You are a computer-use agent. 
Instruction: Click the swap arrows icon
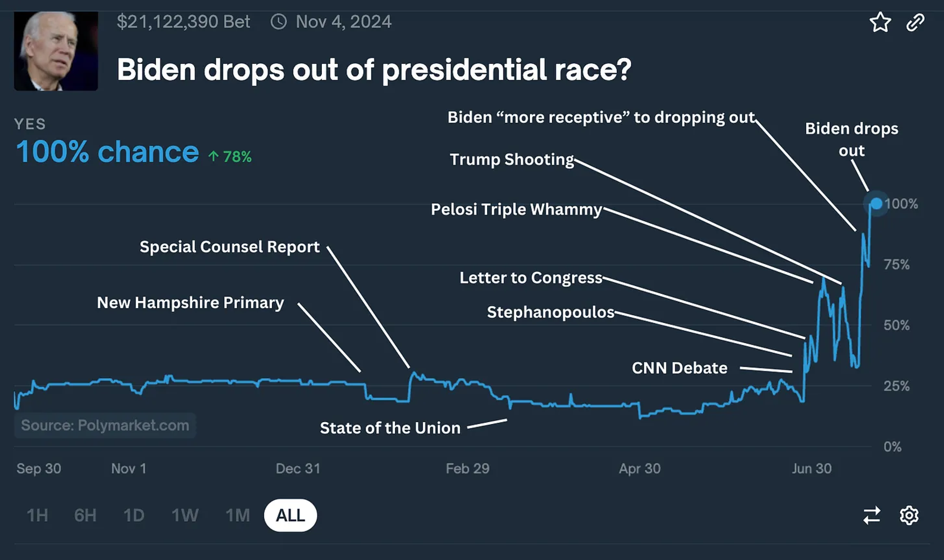(x=871, y=515)
